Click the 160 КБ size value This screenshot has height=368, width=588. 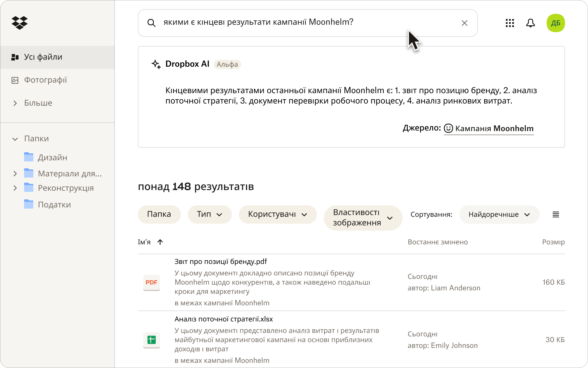click(554, 282)
